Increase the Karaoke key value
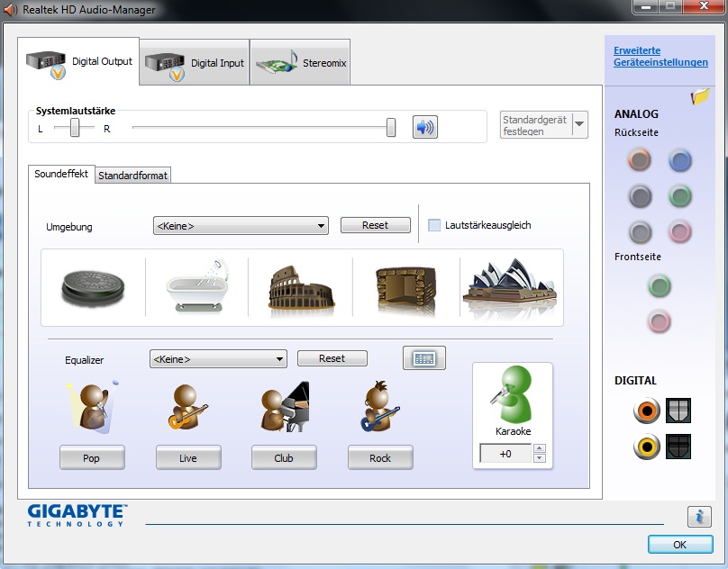This screenshot has width=728, height=569. click(539, 448)
